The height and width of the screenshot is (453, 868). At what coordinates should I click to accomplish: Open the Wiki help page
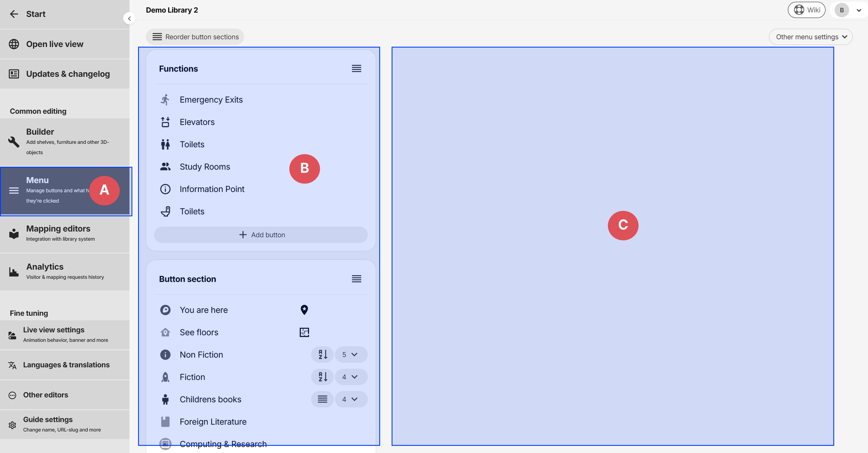tap(806, 10)
